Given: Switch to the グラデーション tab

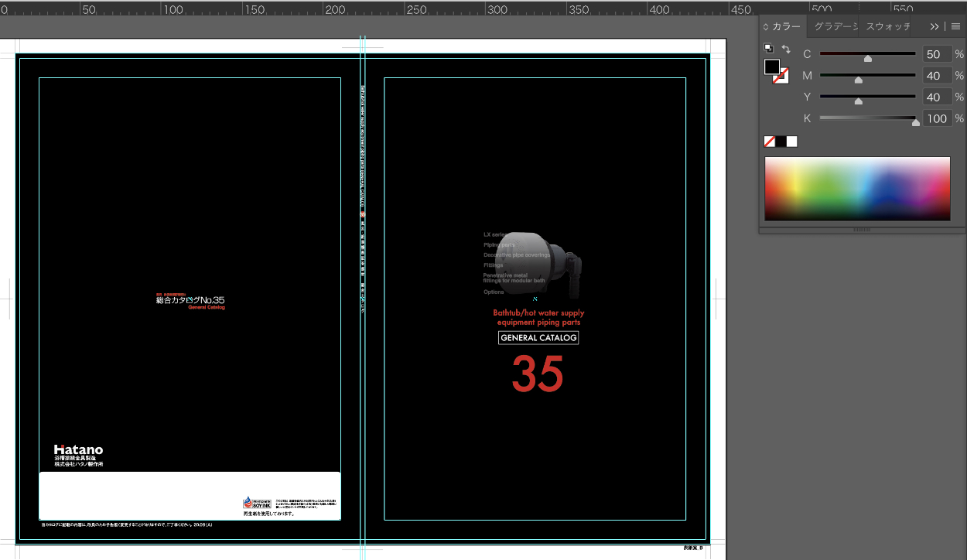Looking at the screenshot, I should (x=835, y=26).
